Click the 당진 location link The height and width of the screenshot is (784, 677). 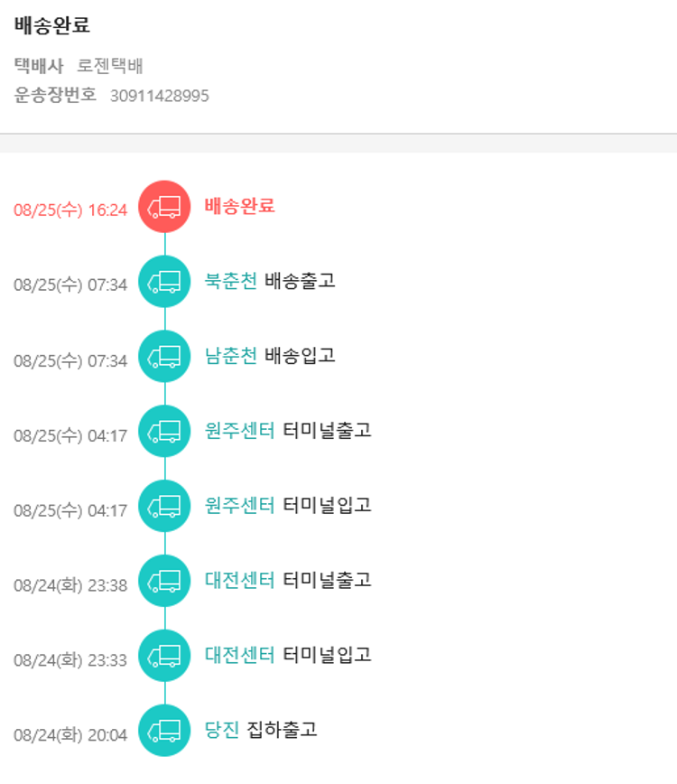[x=222, y=729]
